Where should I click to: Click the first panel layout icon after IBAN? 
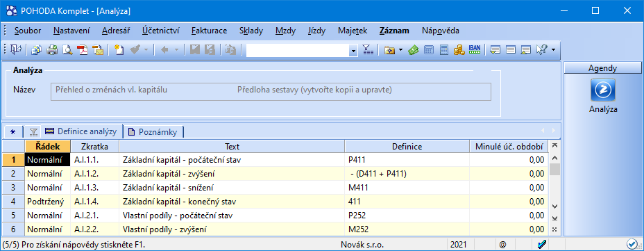495,50
